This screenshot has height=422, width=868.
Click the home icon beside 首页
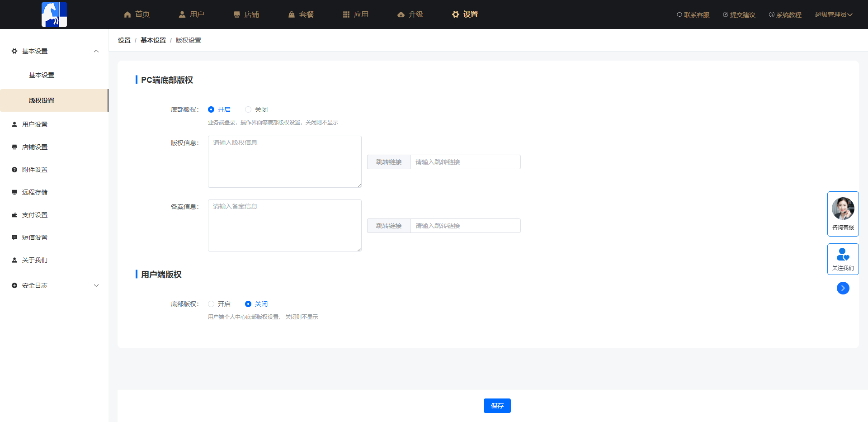[127, 14]
